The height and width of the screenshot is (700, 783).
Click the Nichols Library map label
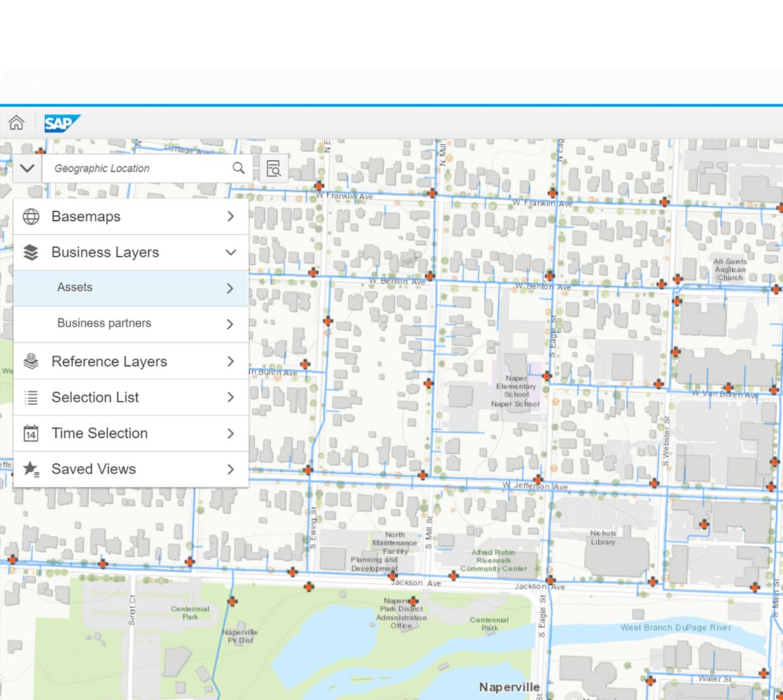[602, 538]
